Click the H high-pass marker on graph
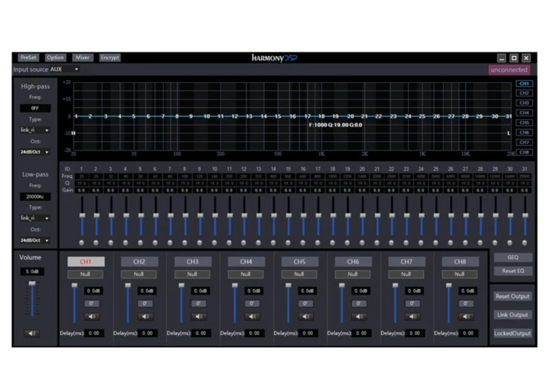Screen dimensions: 557x392 tap(74, 133)
